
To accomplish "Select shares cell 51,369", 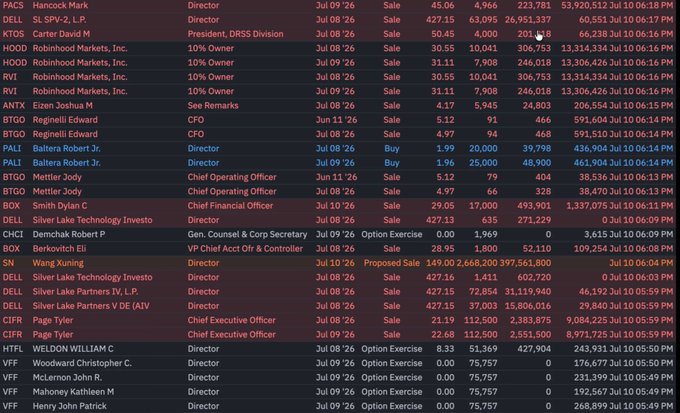I will click(483, 349).
